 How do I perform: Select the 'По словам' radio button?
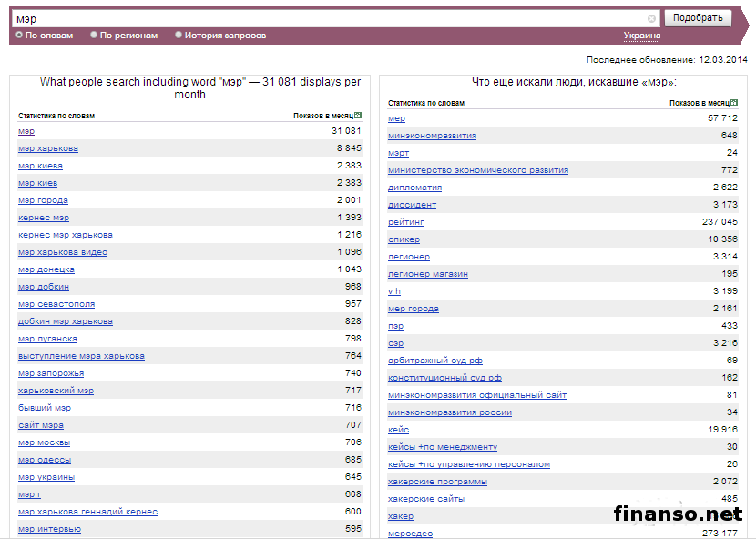(x=19, y=36)
